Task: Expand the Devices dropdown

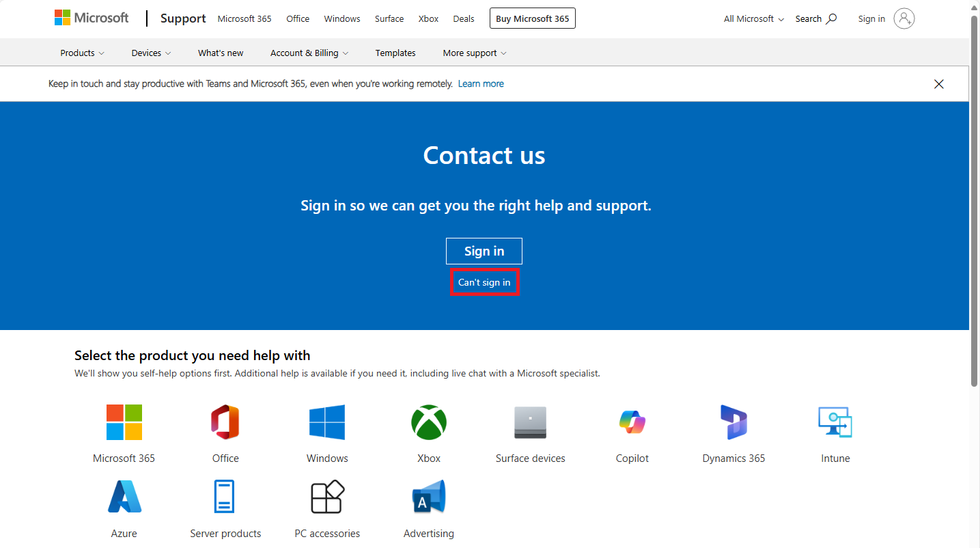Action: coord(152,53)
